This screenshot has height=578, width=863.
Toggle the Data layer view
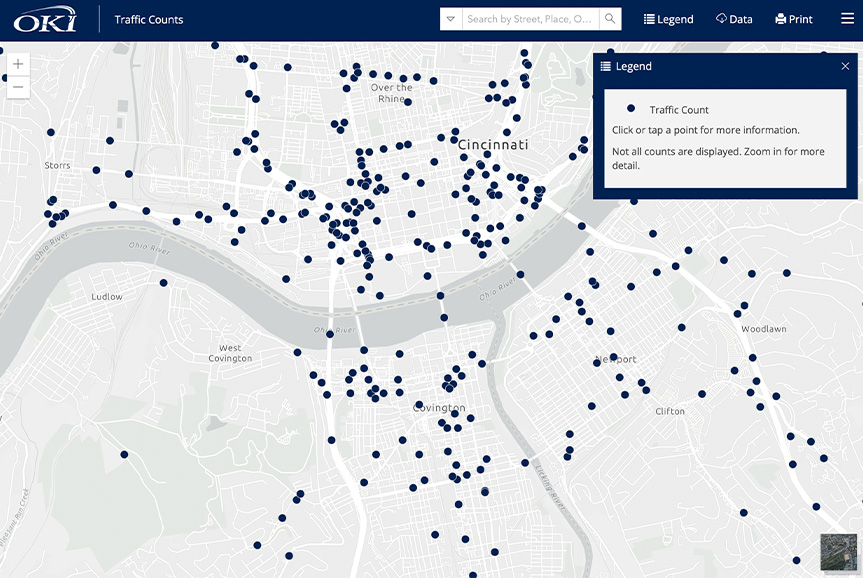(x=734, y=18)
